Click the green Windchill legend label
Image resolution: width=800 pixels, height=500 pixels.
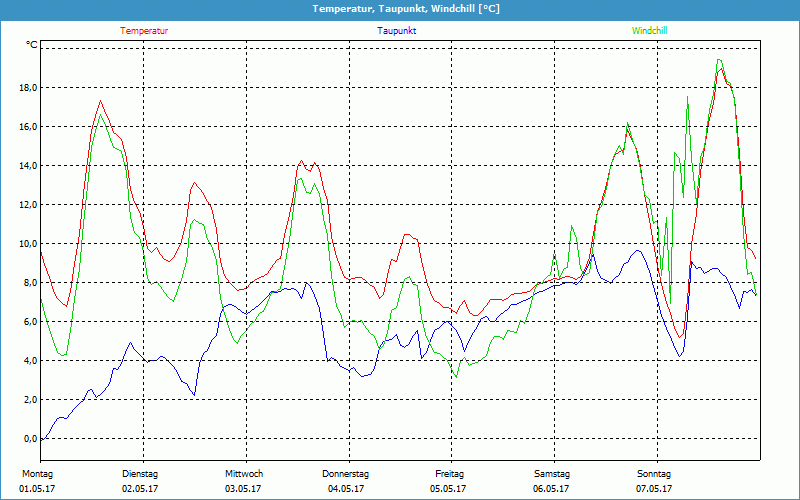click(x=649, y=31)
